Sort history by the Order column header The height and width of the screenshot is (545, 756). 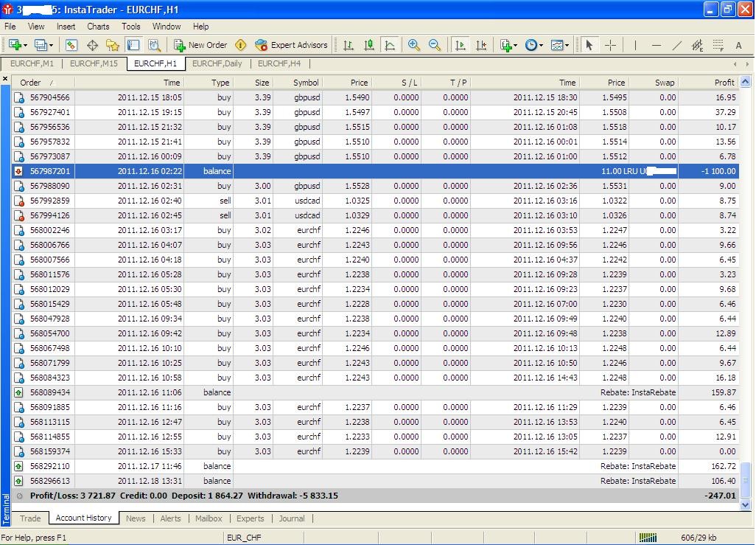43,83
